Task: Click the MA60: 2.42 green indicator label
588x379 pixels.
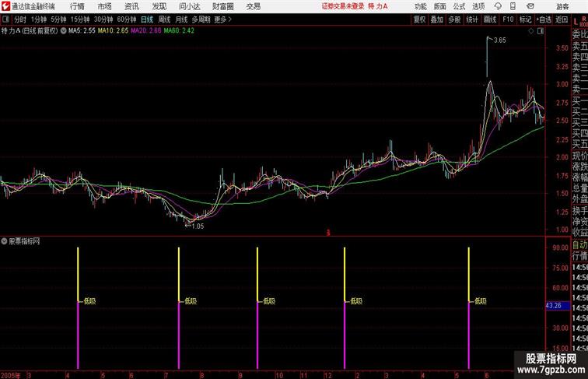Action: pyautogui.click(x=179, y=31)
